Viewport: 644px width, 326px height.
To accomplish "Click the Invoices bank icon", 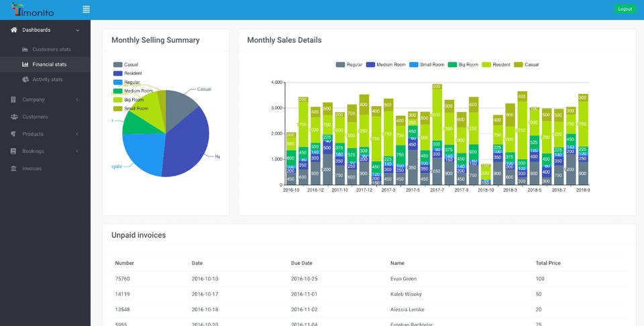I will click(x=14, y=168).
